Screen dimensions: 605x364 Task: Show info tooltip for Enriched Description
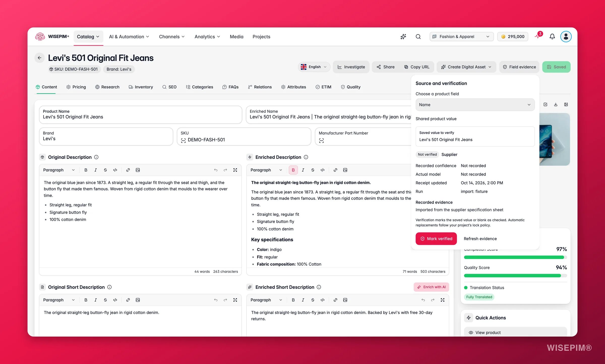306,157
